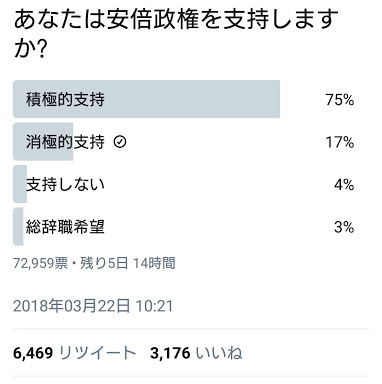
Task: Click the 75% progress bar fill
Action: (x=146, y=99)
